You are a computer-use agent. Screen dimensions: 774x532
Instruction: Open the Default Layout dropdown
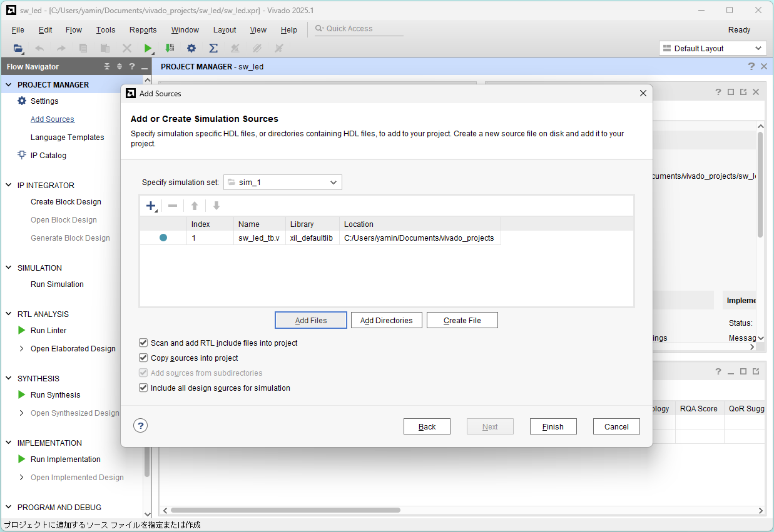tap(713, 48)
